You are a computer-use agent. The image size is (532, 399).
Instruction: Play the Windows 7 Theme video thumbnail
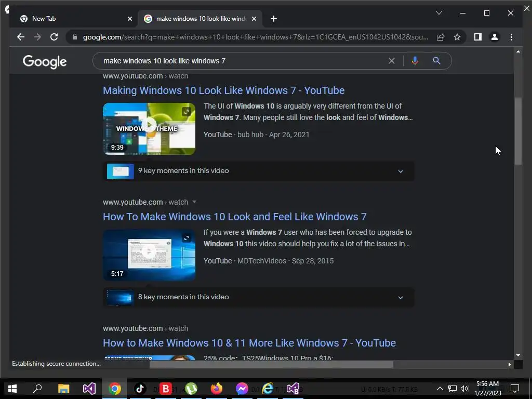(x=149, y=129)
